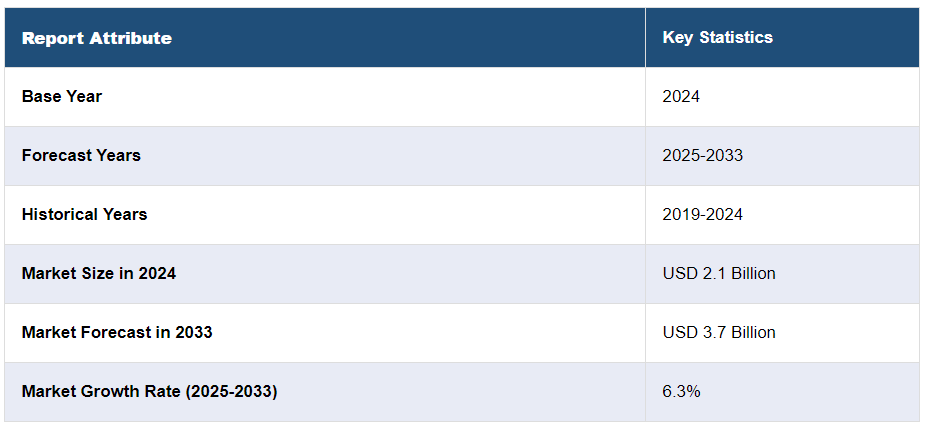Select the "Base Year" row label
This screenshot has width=927, height=430.
pos(62,96)
